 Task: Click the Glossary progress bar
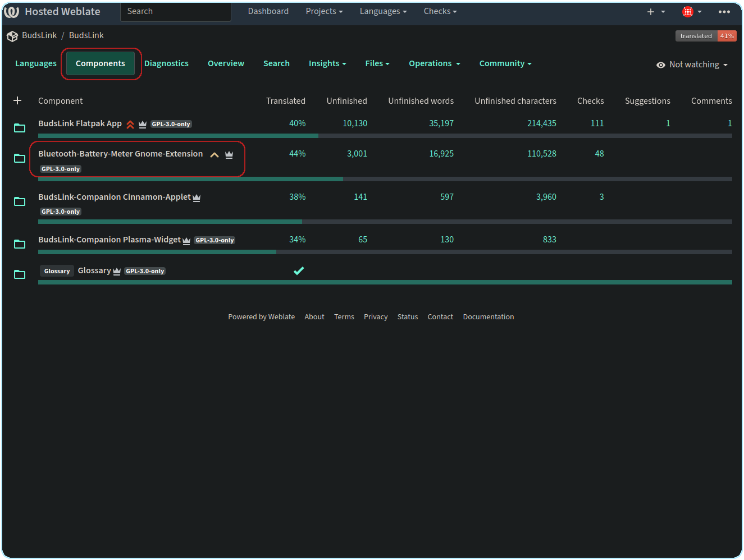point(385,282)
